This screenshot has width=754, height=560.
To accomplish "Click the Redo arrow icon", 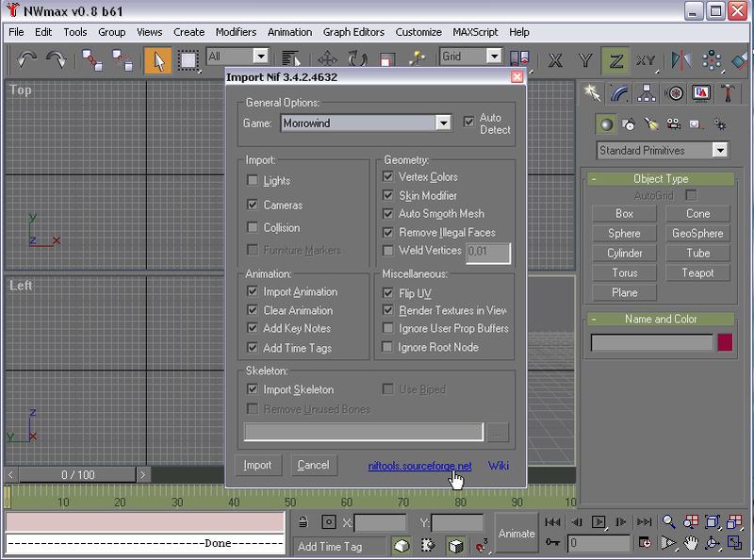I will (57, 60).
